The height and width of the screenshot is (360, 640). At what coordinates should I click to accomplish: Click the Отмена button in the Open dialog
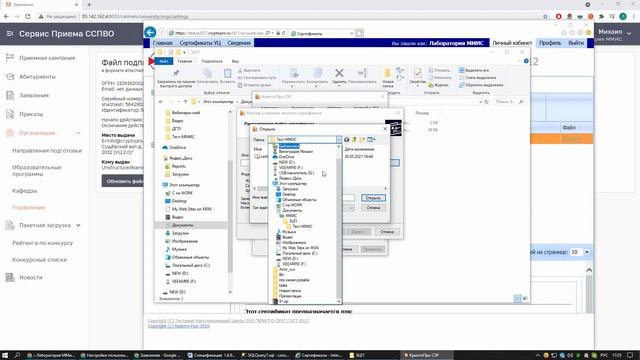tap(373, 208)
